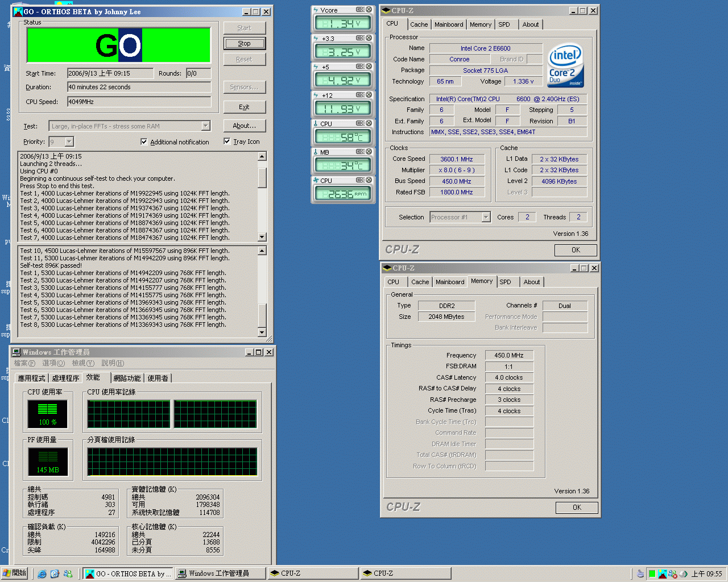Screen dimensions: 728x582
Task: Click the taskbar clock 上午 09:55
Action: coord(706,574)
